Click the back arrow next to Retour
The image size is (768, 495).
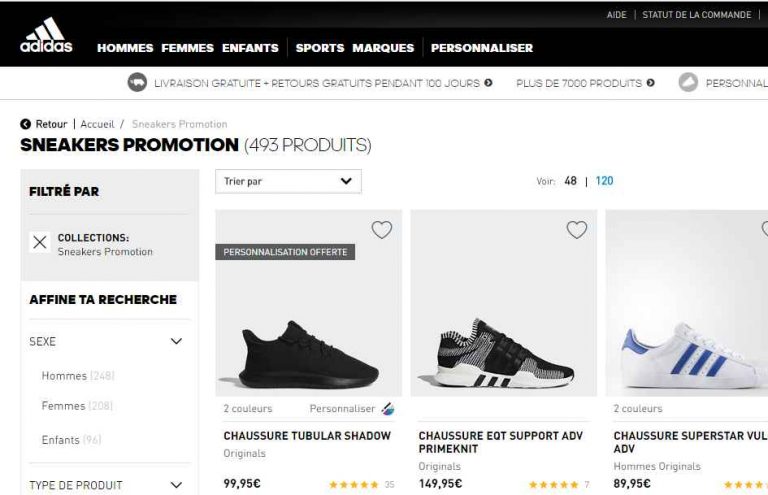pyautogui.click(x=26, y=124)
